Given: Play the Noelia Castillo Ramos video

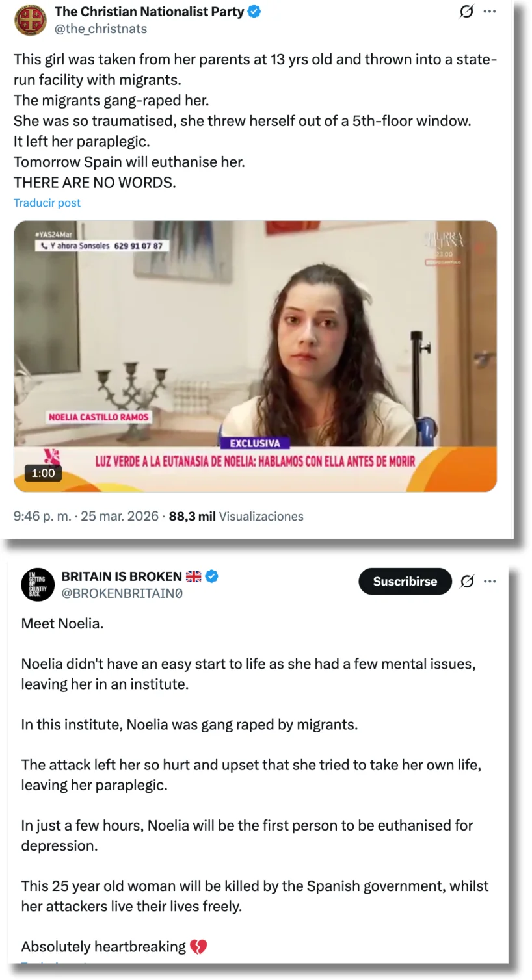Looking at the screenshot, I should click(x=256, y=356).
